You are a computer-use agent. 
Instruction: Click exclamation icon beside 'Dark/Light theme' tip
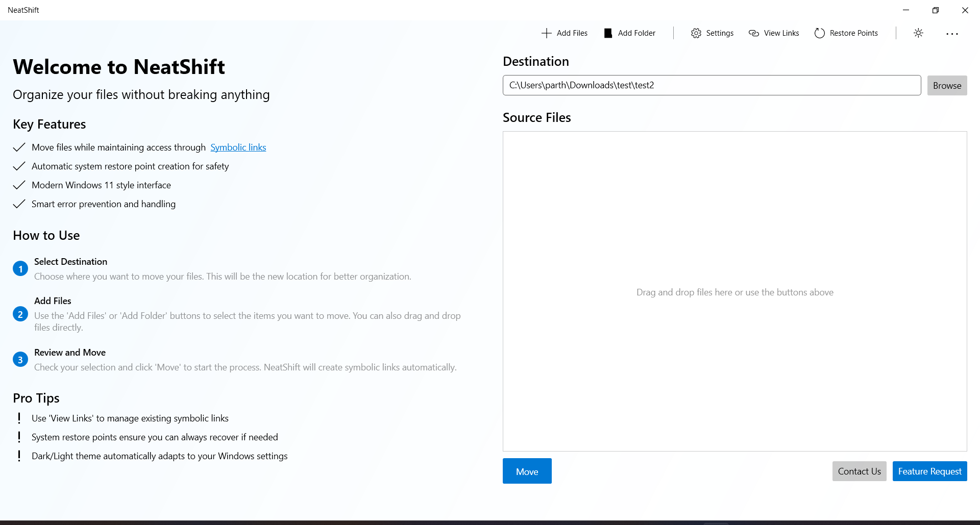coord(19,456)
